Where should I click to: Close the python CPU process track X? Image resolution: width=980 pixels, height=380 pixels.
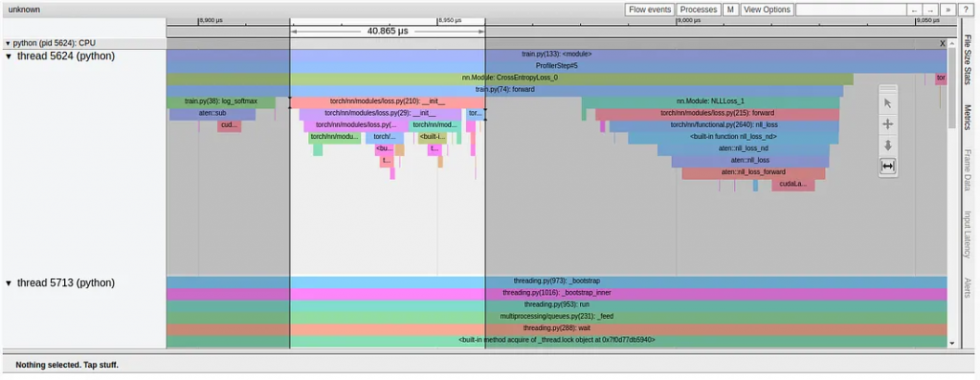[943, 44]
